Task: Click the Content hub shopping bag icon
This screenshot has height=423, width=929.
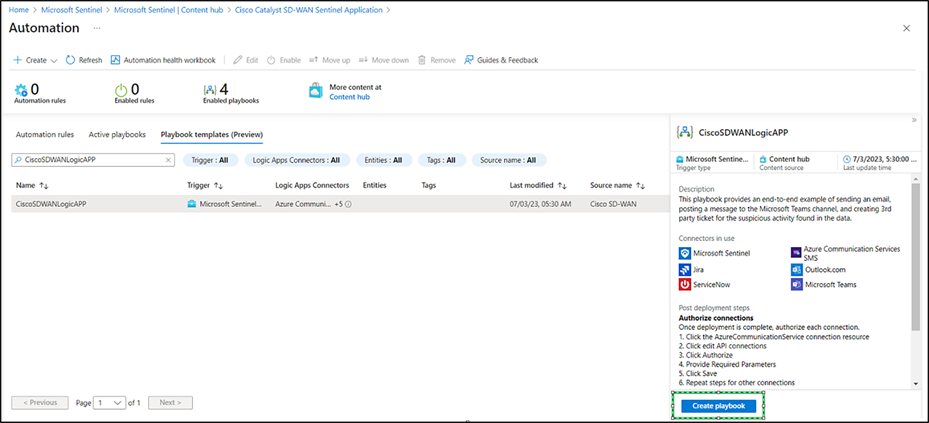Action: 315,91
